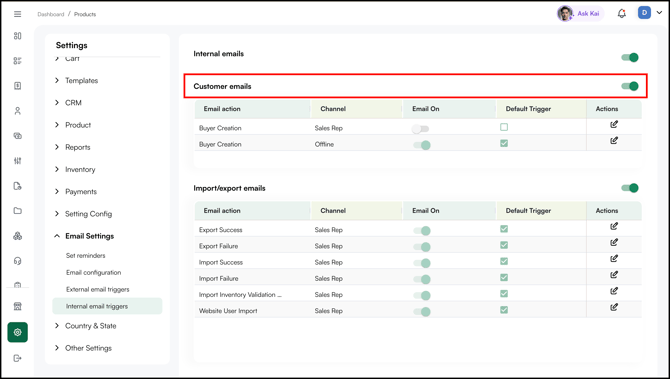Click the Ask Kai assistant button
The width and height of the screenshot is (670, 379).
point(580,14)
